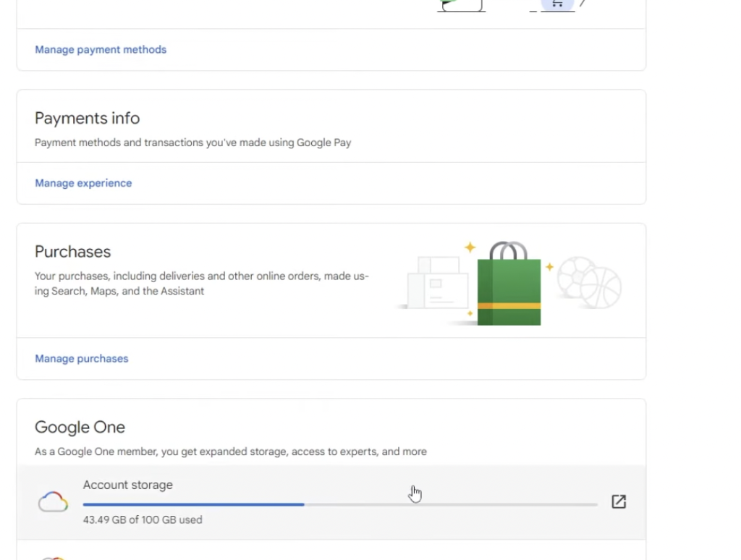
Task: Click the Manage experience link
Action: tap(83, 183)
